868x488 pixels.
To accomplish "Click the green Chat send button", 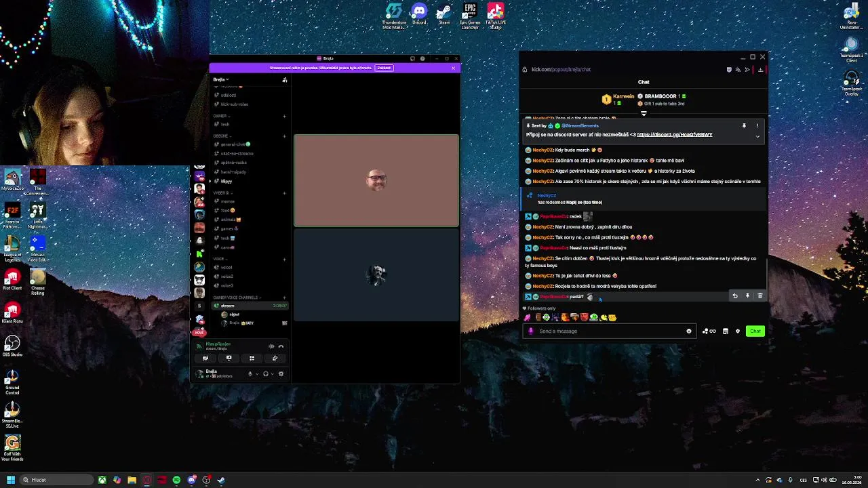I will 755,331.
